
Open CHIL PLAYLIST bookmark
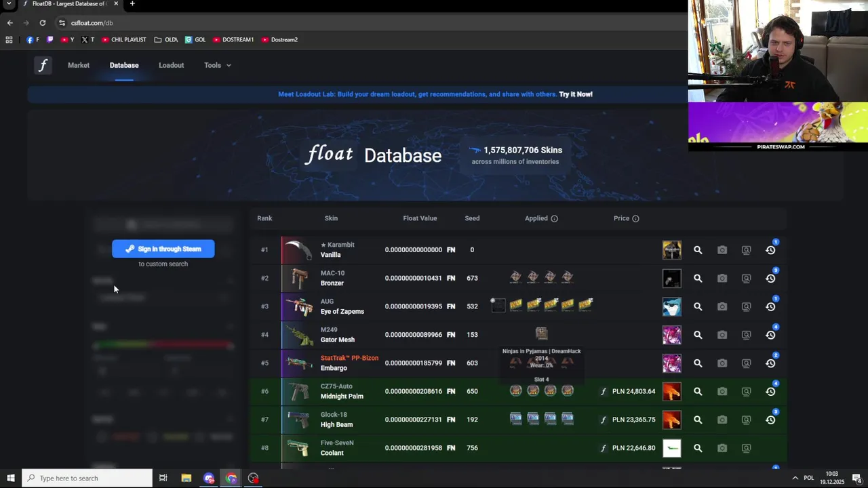123,39
